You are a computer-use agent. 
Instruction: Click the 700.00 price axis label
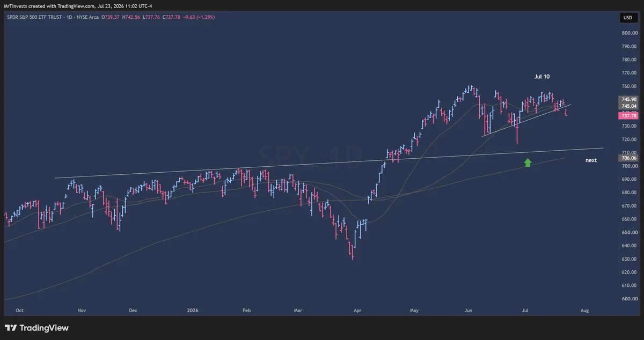coord(630,166)
